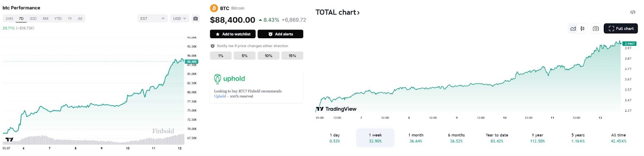The width and height of the screenshot is (644, 156).
Task: Open the Uphold recommendation link
Action: [220, 96]
